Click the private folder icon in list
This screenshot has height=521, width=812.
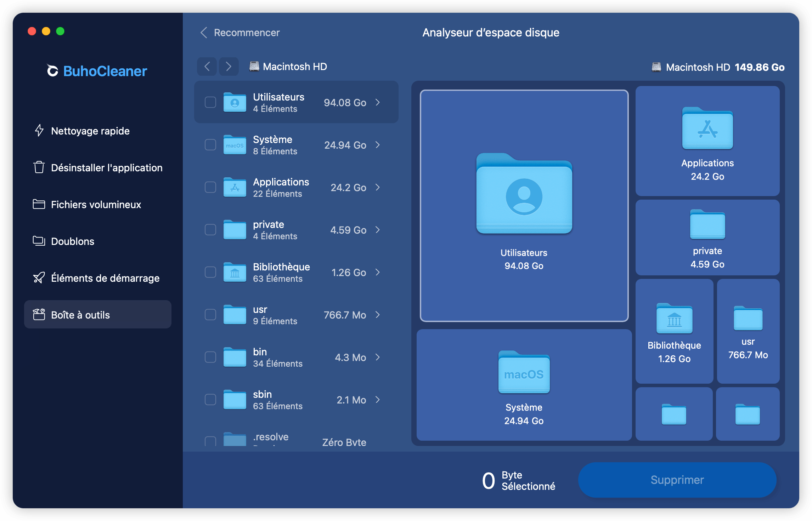[x=235, y=230]
